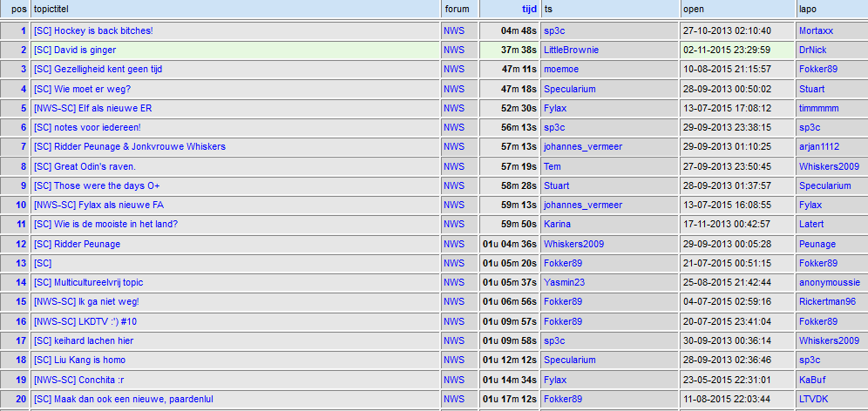This screenshot has width=868, height=411.
Task: Open topic '[NWS-SC] Fylax als nieuwe FA'
Action: pyautogui.click(x=98, y=205)
